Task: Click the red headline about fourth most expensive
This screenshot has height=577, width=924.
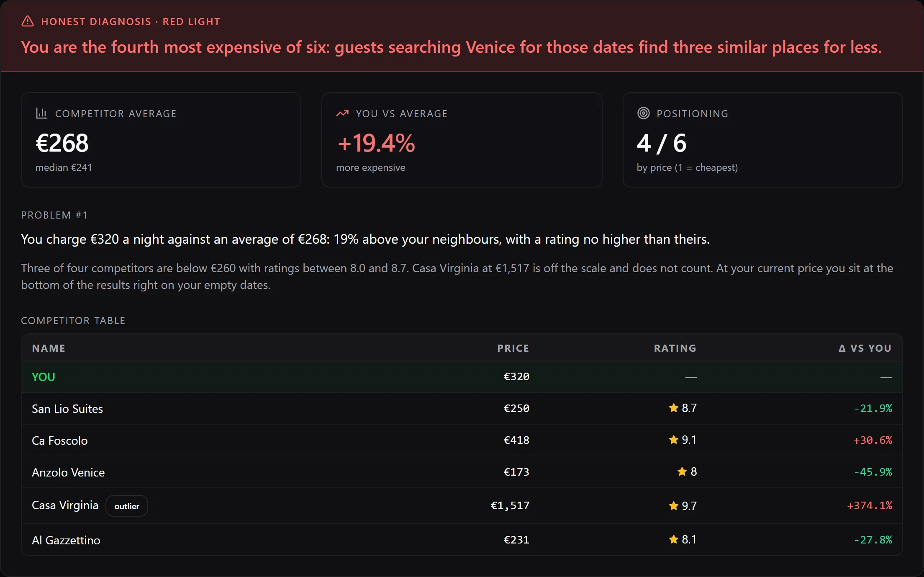Action: [451, 47]
